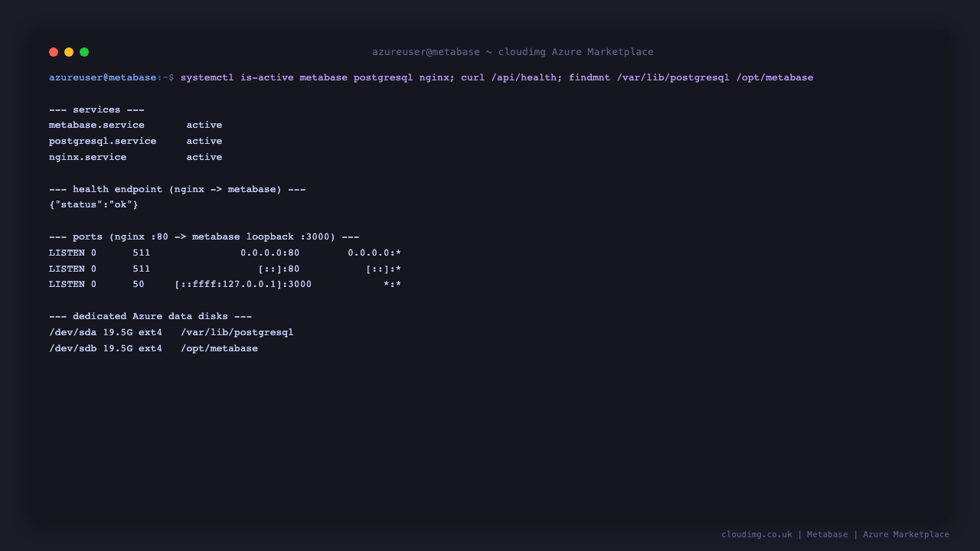Click the footer 'cloudimg.co.uk | Metabase | Azure Marketplace' text
980x551 pixels.
coord(835,534)
